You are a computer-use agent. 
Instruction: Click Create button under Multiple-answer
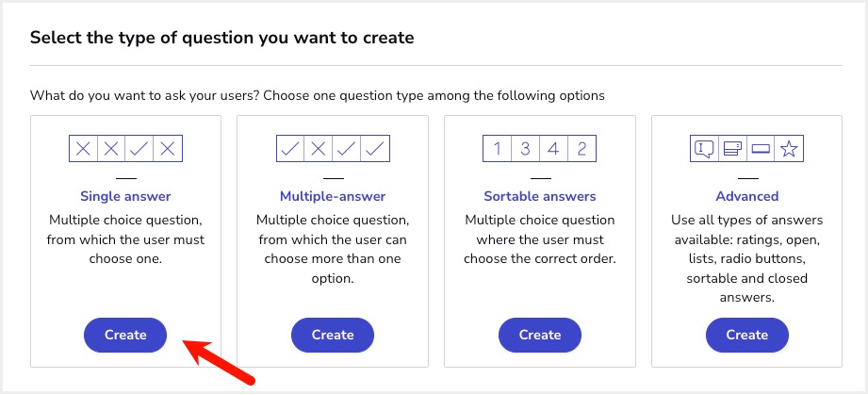333,335
